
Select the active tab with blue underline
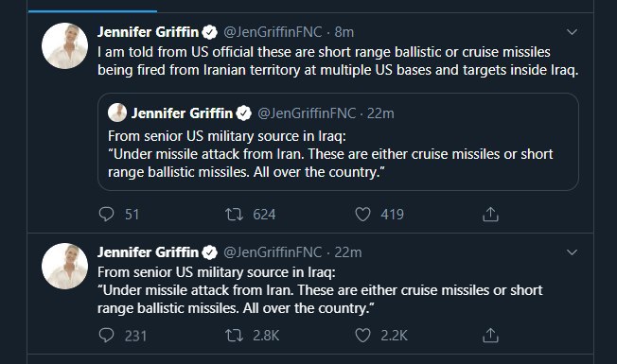[93, 7]
